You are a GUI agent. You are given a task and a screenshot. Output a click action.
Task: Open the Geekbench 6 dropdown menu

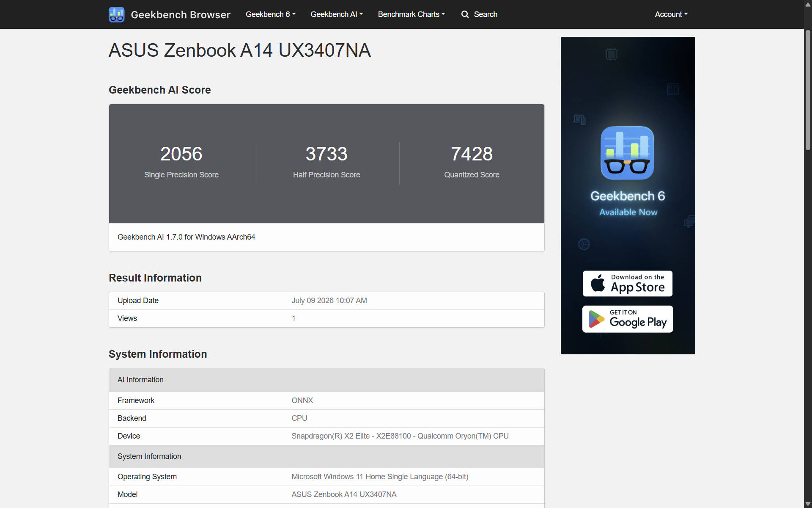(271, 14)
